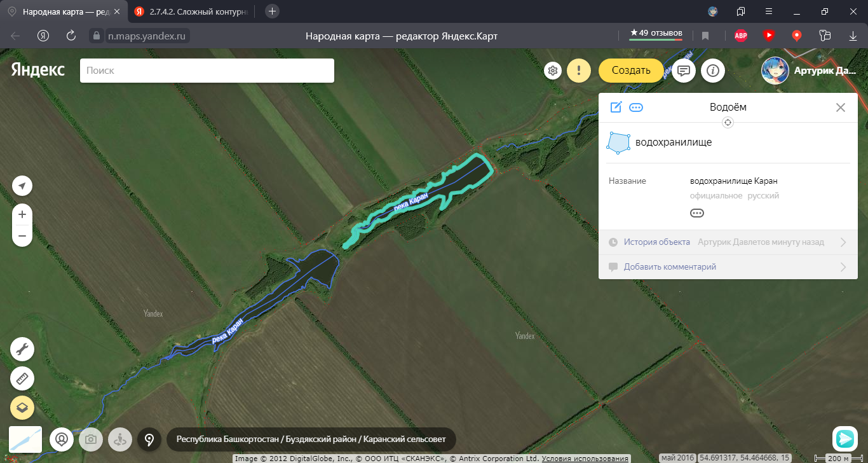Open more actions menu in Водоём panel header
The width and height of the screenshot is (868, 463).
636,107
